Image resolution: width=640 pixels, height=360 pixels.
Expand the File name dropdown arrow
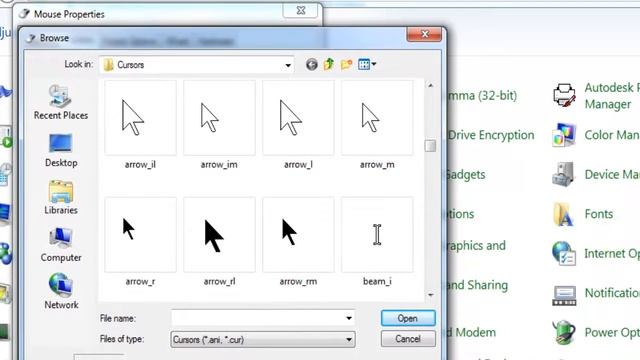[349, 318]
